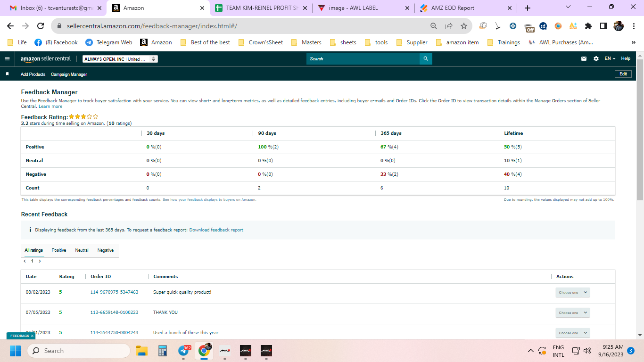The height and width of the screenshot is (362, 644).
Task: Open order 114-5544750-0004243
Action: tap(114, 333)
